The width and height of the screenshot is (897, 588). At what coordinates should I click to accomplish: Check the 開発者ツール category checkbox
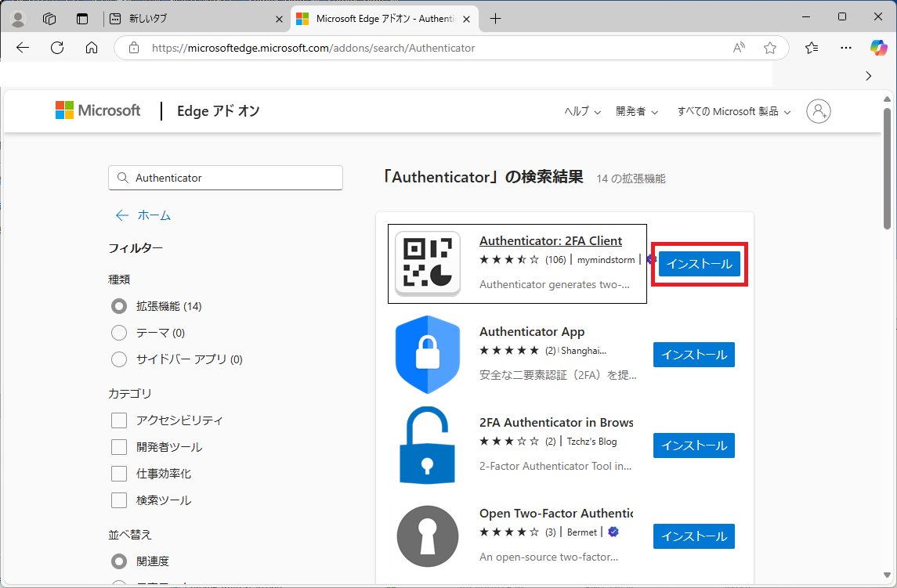[x=118, y=446]
